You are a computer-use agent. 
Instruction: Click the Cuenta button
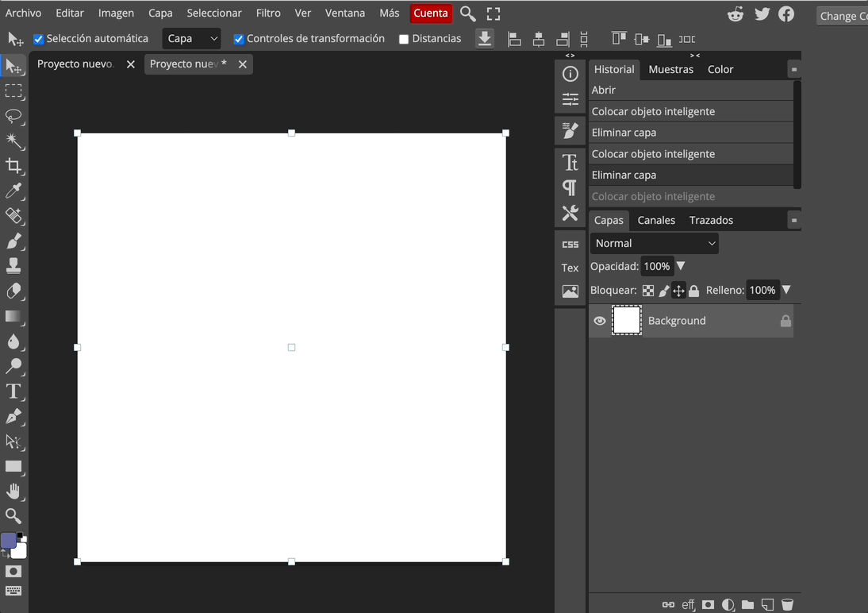pos(431,13)
